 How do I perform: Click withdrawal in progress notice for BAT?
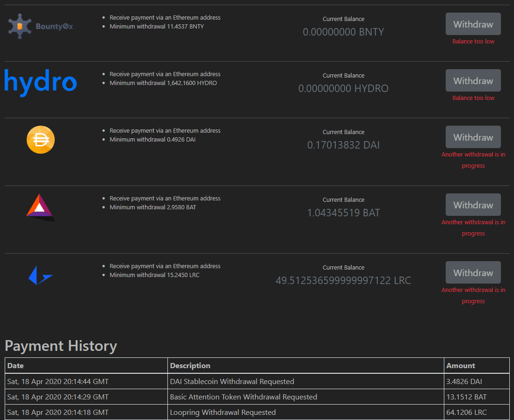473,228
